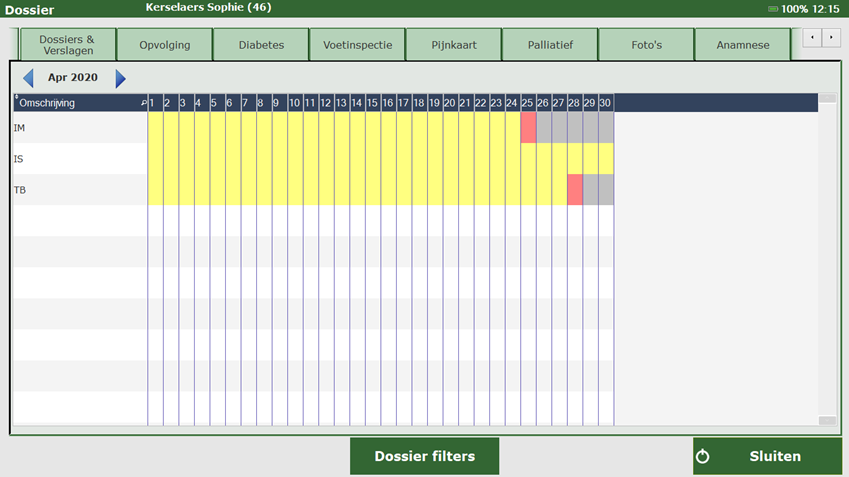Click scrollbar down arrow at grid bottom
The height and width of the screenshot is (477, 849).
click(827, 421)
